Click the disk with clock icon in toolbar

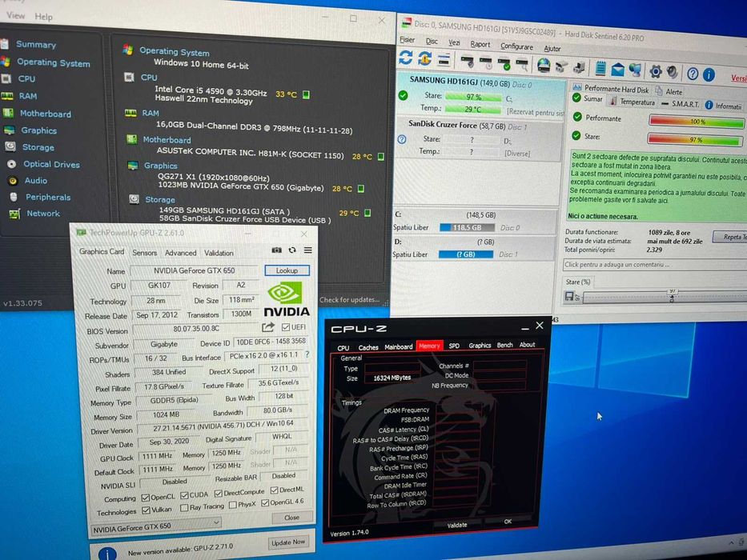(x=485, y=62)
